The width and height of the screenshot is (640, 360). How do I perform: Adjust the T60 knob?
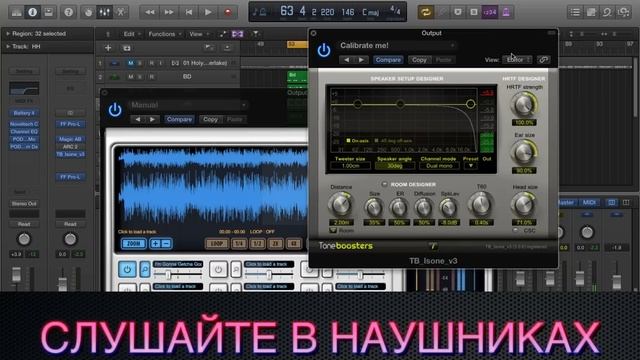(481, 204)
